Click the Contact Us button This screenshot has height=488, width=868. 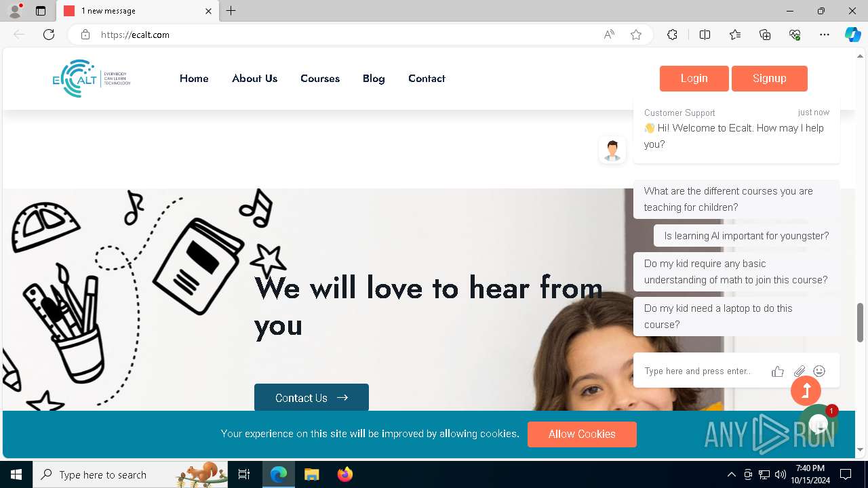click(x=311, y=398)
